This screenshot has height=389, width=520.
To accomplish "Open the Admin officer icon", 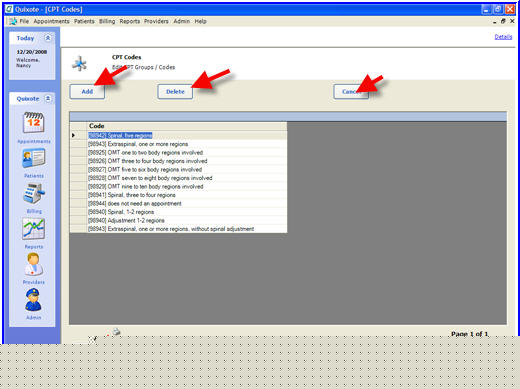I will tap(33, 300).
